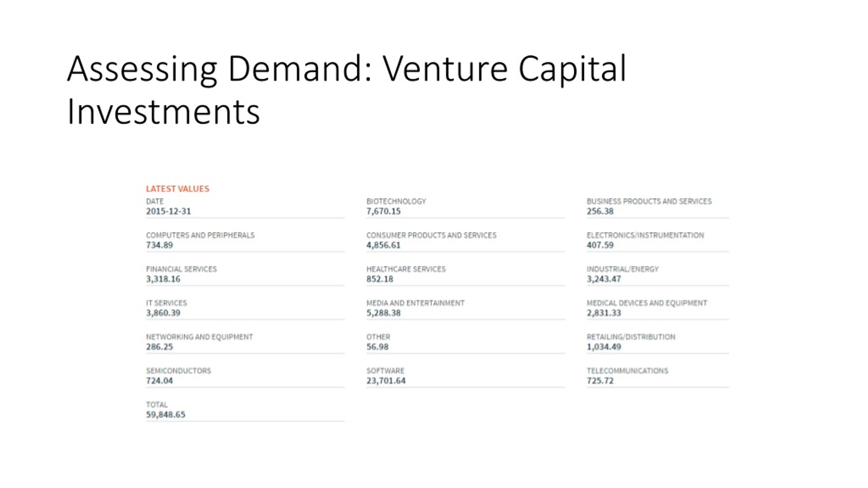Select the IT SERVICES value 3,860.39

pos(163,313)
